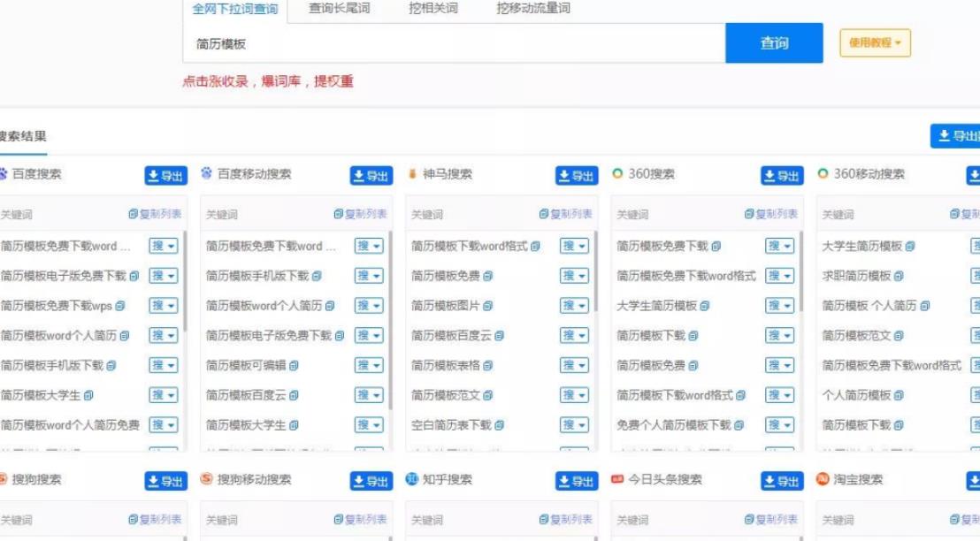980x541 pixels.
Task: Click the 简历模板 search input field
Action: coord(454,43)
